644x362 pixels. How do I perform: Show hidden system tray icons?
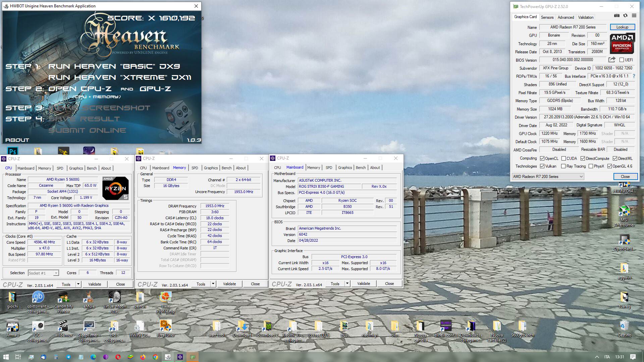[x=597, y=357]
